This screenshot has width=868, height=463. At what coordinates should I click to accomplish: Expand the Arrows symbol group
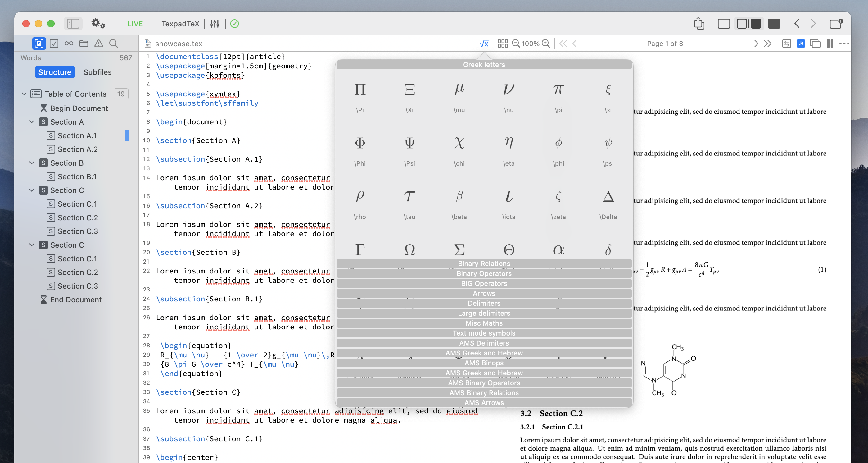(484, 293)
